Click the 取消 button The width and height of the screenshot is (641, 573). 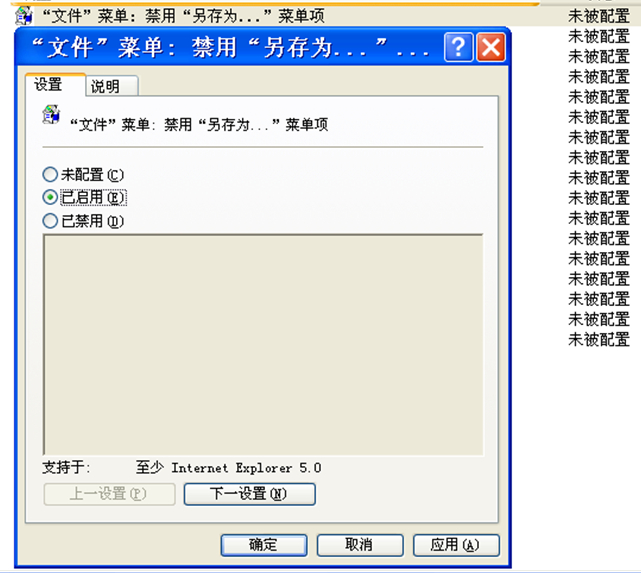pos(360,545)
